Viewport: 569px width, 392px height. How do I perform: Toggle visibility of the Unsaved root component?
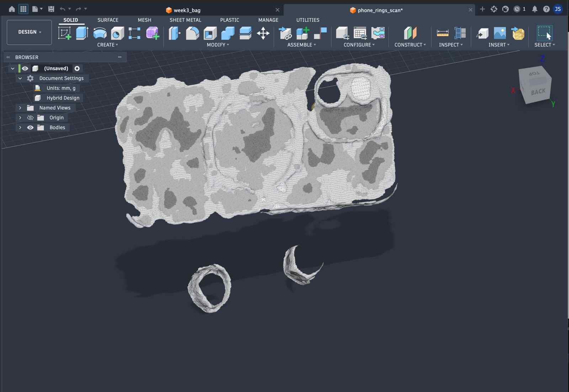25,68
